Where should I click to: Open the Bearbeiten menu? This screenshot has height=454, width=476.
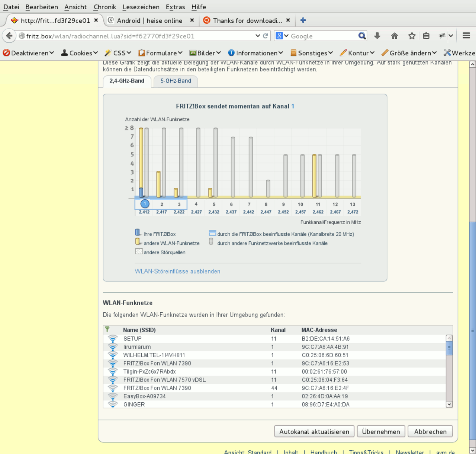pyautogui.click(x=42, y=7)
